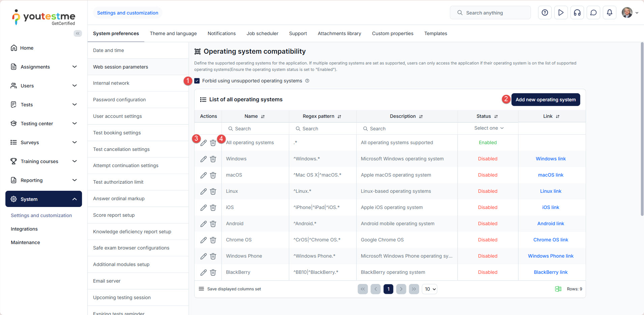Open the chat messages icon

point(593,13)
